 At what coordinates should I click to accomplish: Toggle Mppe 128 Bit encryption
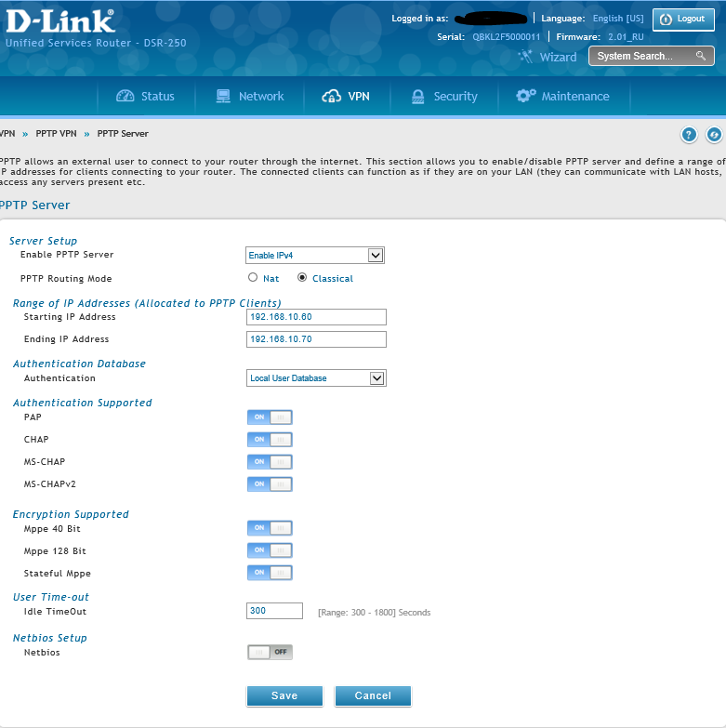coord(270,550)
